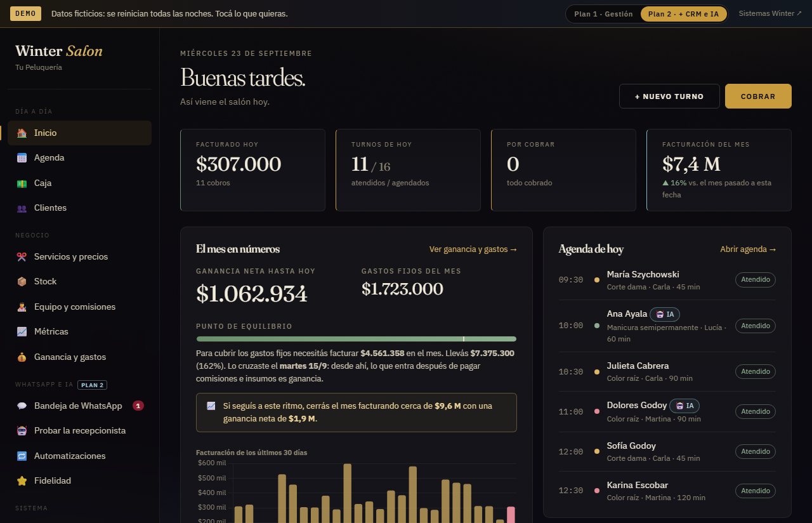Click the IA badge next to Ana Ayala

tap(666, 314)
